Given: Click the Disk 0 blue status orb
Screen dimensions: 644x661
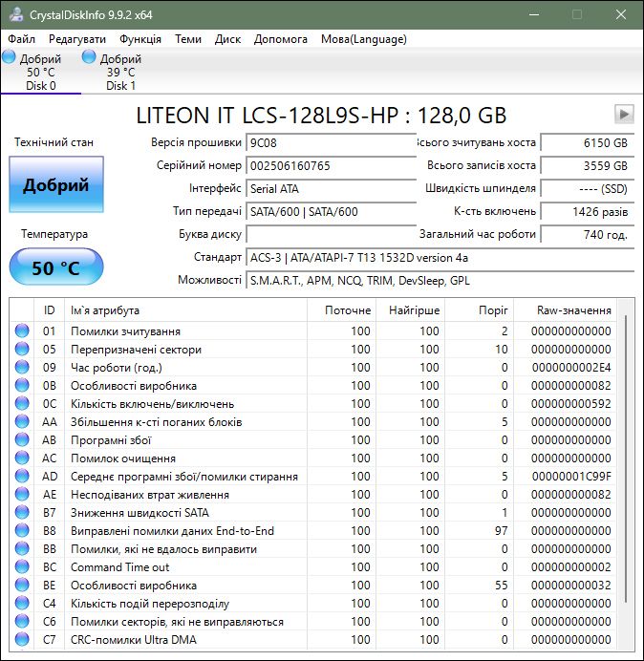Looking at the screenshot, I should tap(9, 56).
